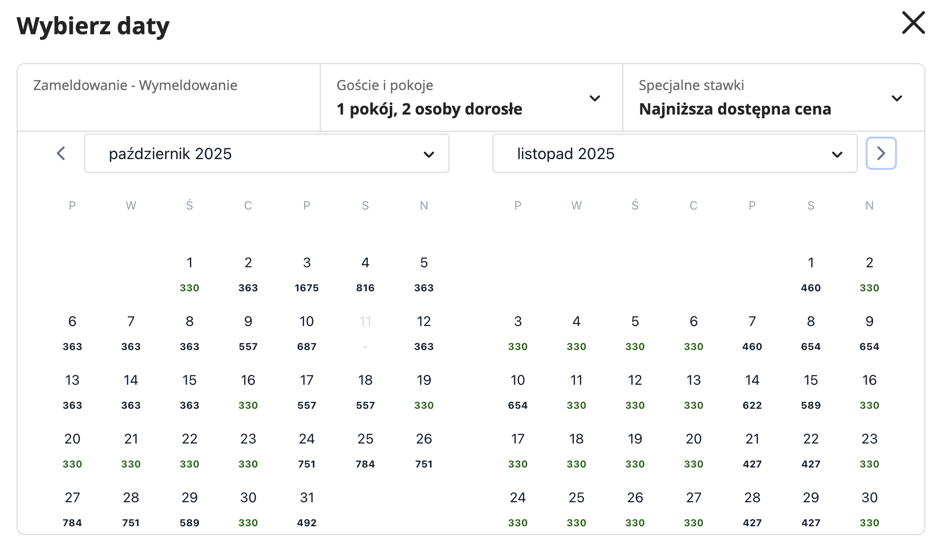This screenshot has width=942, height=560.
Task: Expand Goście i pokoje selector
Action: [471, 98]
